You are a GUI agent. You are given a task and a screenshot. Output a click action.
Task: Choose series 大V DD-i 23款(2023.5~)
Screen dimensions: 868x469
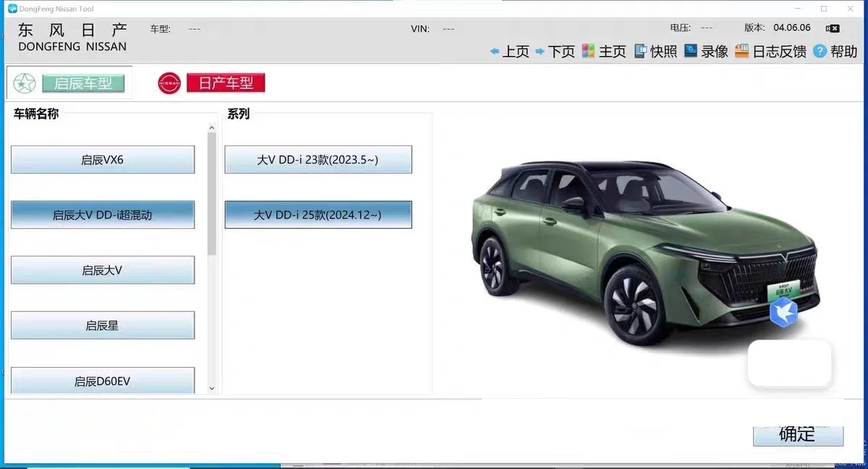[x=318, y=160]
